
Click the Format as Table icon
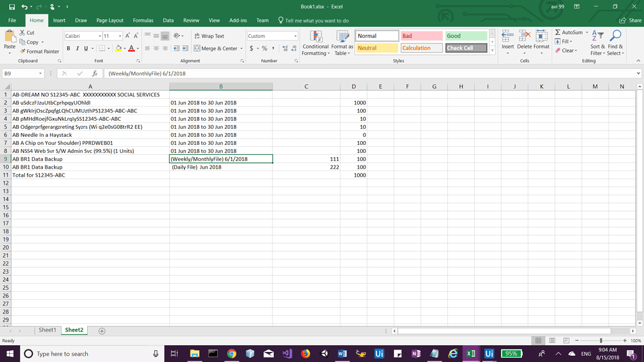[342, 37]
